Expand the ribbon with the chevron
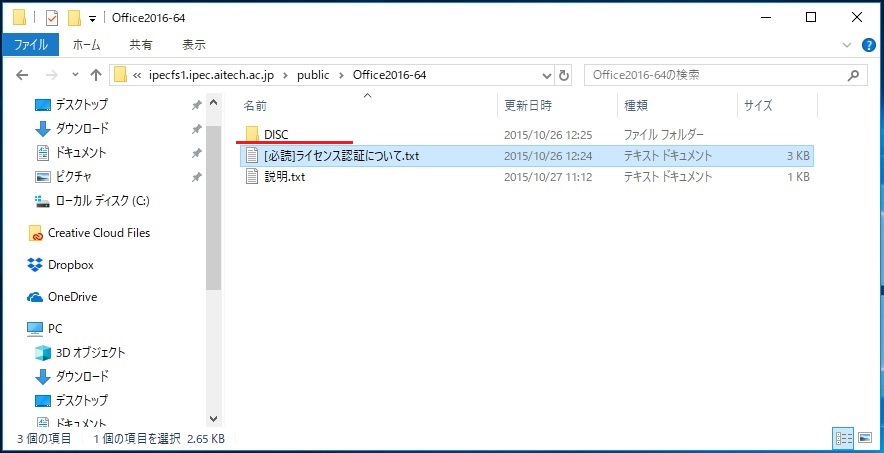 (846, 45)
